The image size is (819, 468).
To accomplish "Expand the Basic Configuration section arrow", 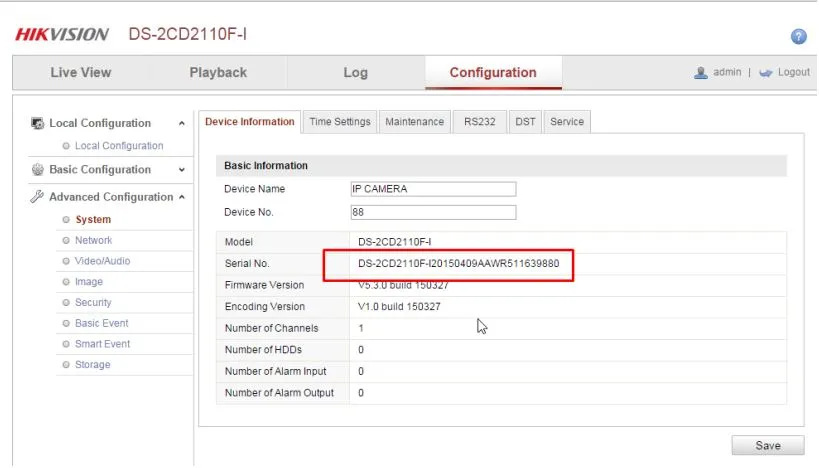I will pyautogui.click(x=181, y=170).
